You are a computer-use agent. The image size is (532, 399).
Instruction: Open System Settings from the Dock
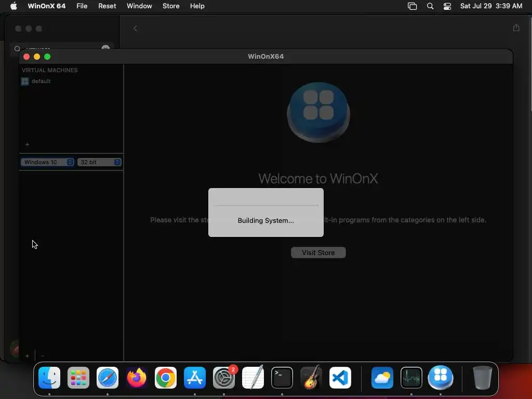224,378
